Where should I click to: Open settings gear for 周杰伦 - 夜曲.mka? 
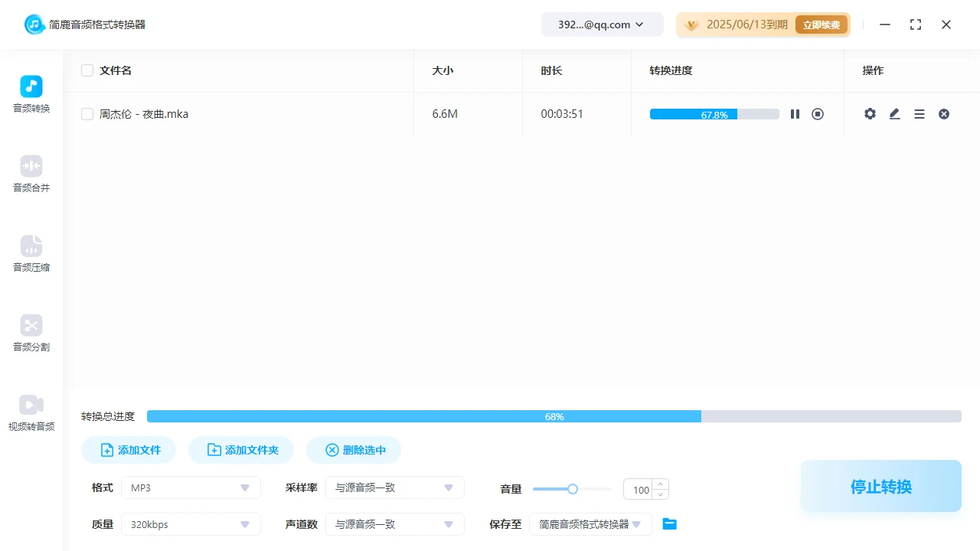tap(870, 114)
